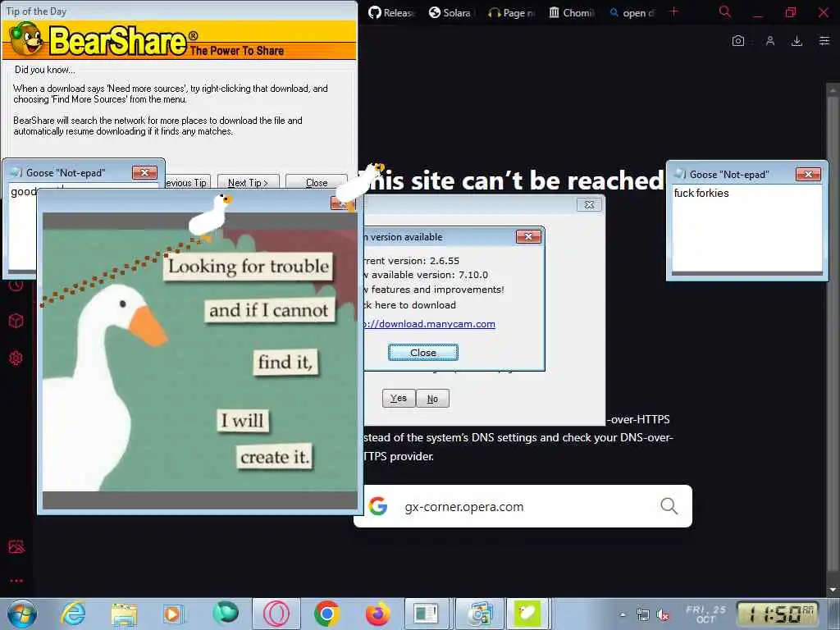Screen dimensions: 840x630
Task: Click the network tray icon
Action: [x=643, y=615]
